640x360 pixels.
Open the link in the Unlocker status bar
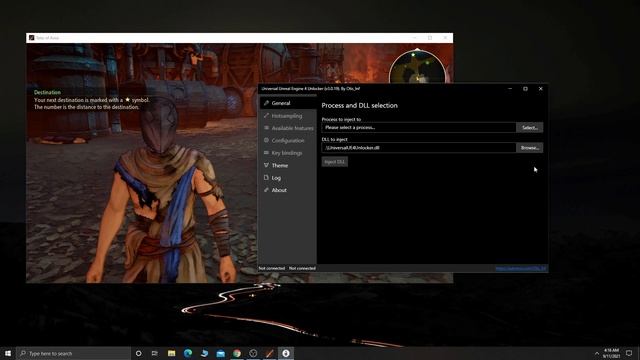coord(520,269)
